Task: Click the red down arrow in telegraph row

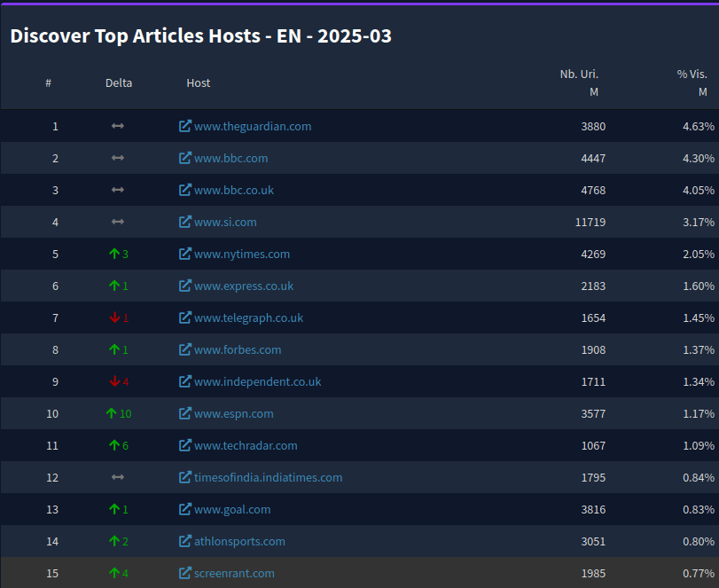Action: pyautogui.click(x=114, y=318)
